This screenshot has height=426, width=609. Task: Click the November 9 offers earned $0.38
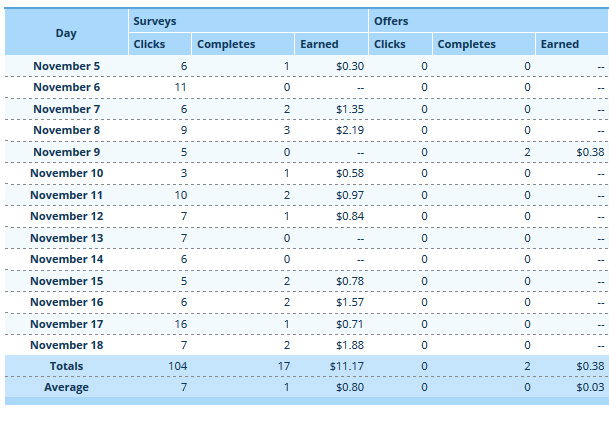[x=590, y=152]
